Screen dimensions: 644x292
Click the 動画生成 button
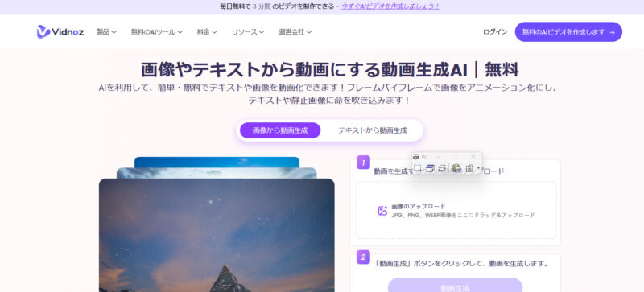(455, 286)
